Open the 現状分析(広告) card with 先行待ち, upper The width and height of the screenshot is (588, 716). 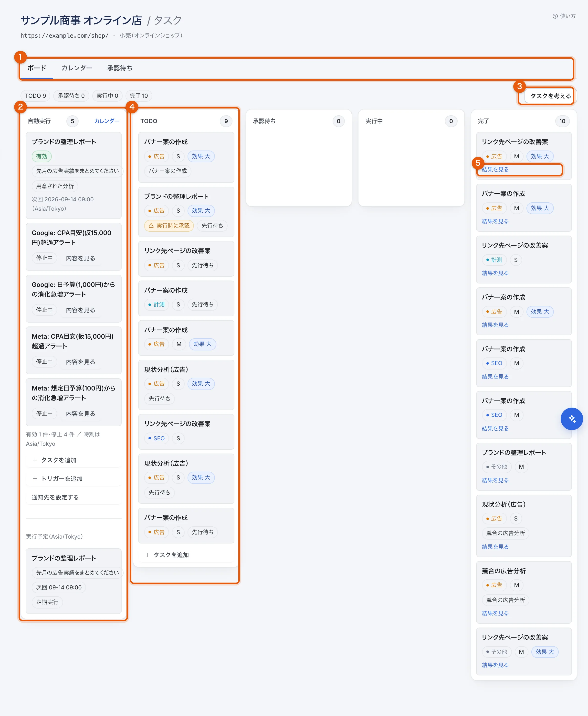point(186,385)
